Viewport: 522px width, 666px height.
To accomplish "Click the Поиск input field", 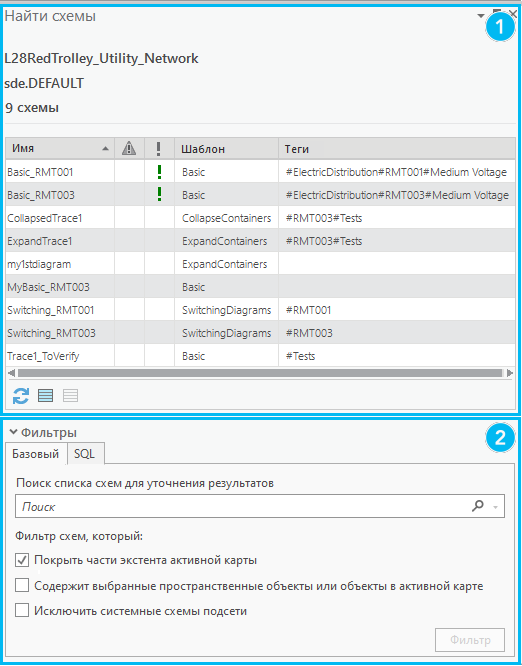I will coord(242,506).
